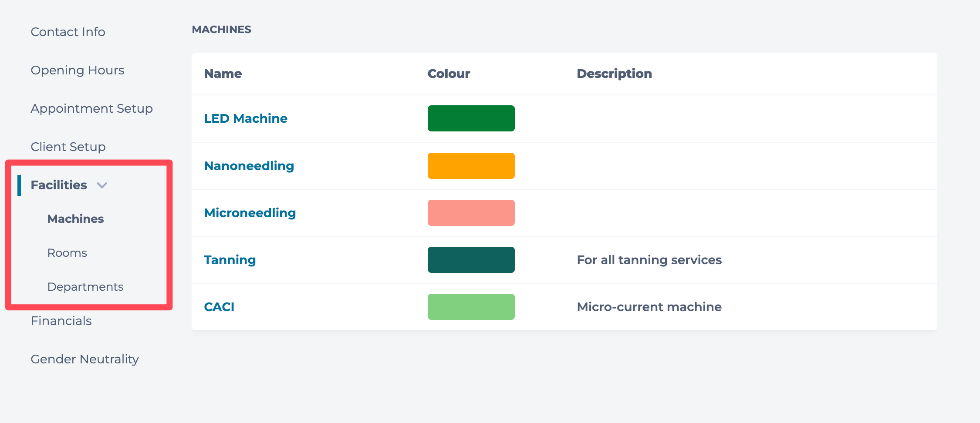Collapse the Facilities chevron arrow
The width and height of the screenshot is (980, 423).
pos(102,185)
